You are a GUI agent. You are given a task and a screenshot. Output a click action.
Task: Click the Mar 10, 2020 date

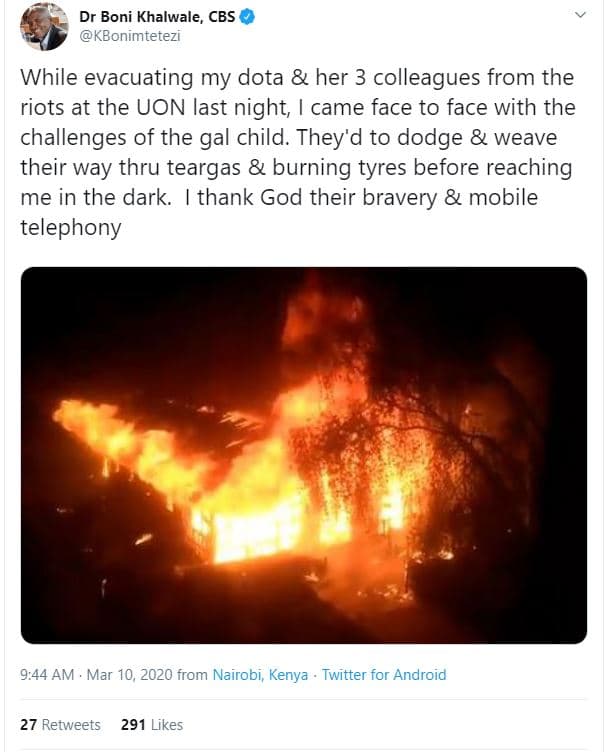click(129, 675)
